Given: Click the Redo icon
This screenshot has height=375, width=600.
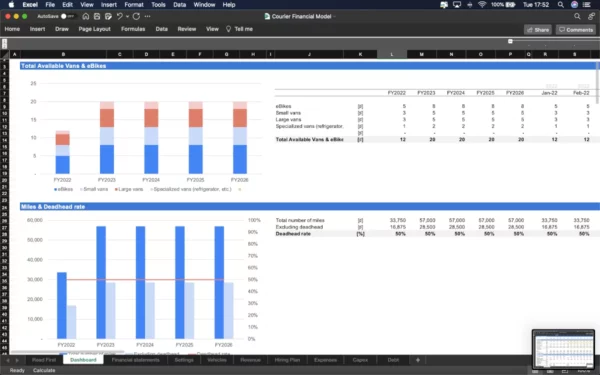Looking at the screenshot, I should 136,16.
